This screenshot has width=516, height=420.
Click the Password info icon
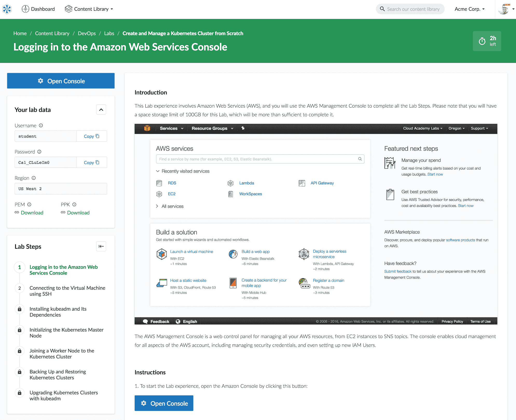pos(39,152)
